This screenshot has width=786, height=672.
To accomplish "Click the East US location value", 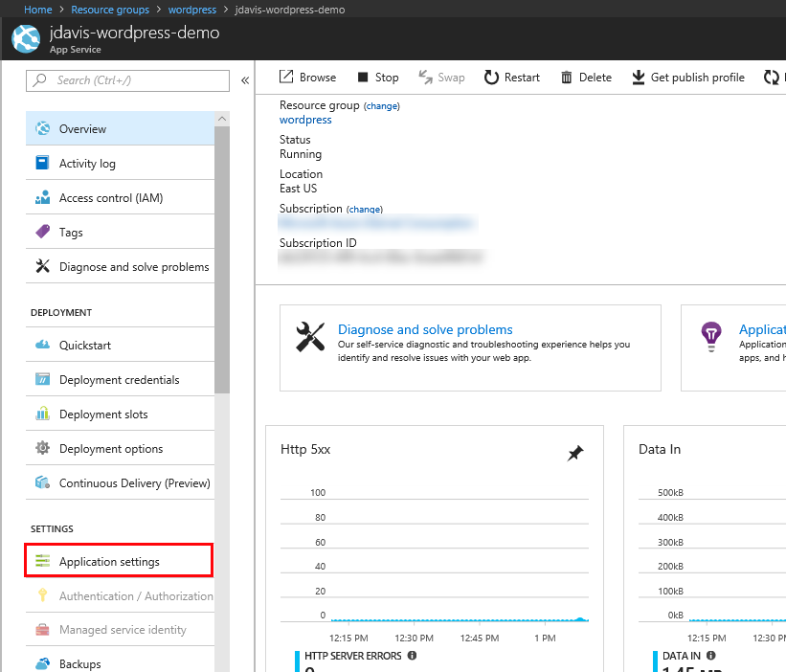I will [298, 189].
